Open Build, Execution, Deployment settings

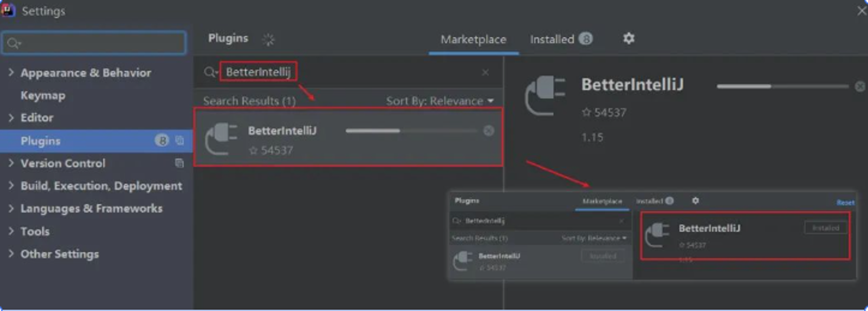(102, 186)
